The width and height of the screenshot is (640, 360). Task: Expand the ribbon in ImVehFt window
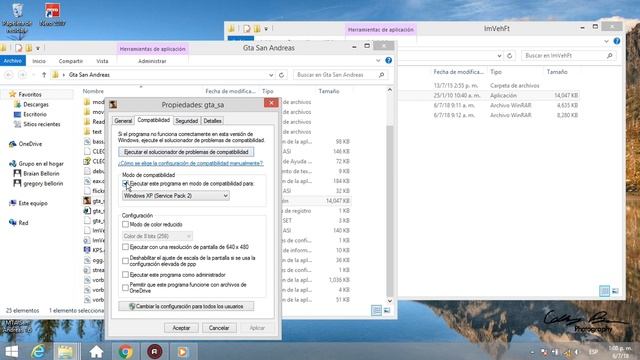pyautogui.click(x=606, y=41)
